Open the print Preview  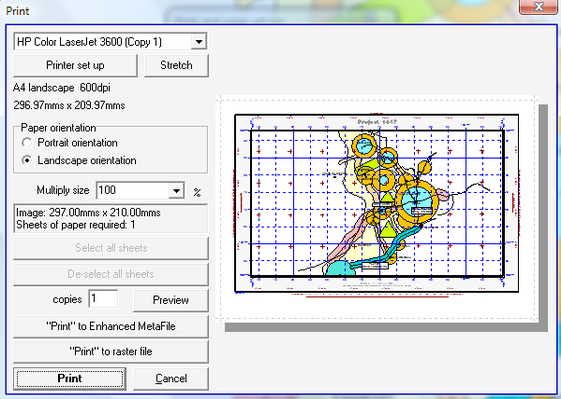click(171, 300)
